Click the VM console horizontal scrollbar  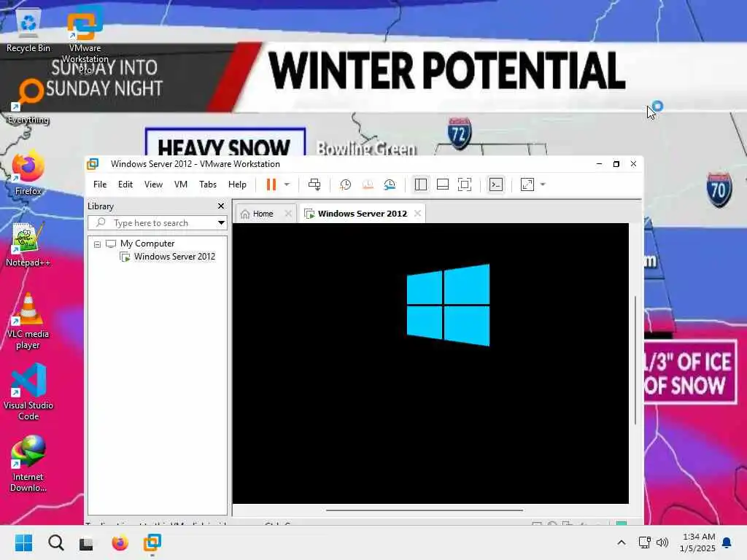[x=424, y=510]
